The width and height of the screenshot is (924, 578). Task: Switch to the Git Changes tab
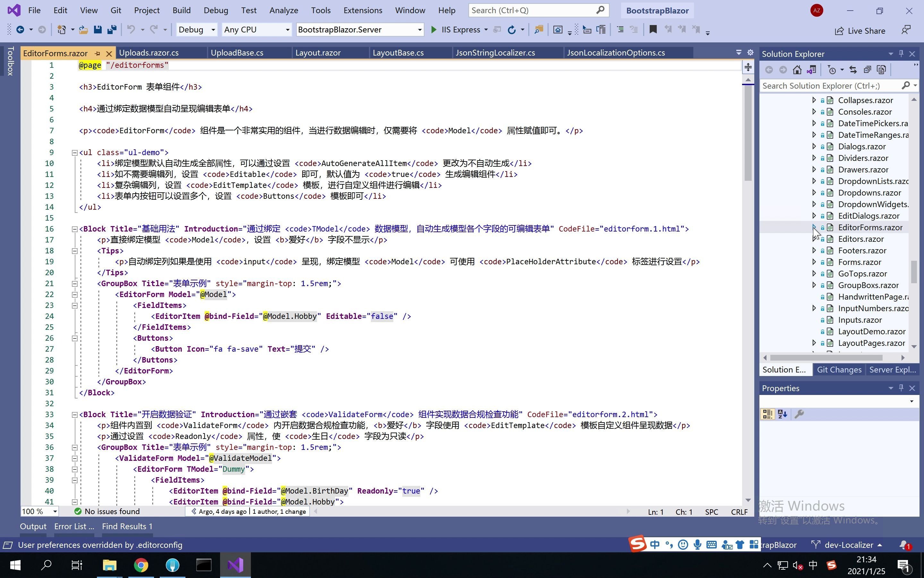click(x=839, y=370)
